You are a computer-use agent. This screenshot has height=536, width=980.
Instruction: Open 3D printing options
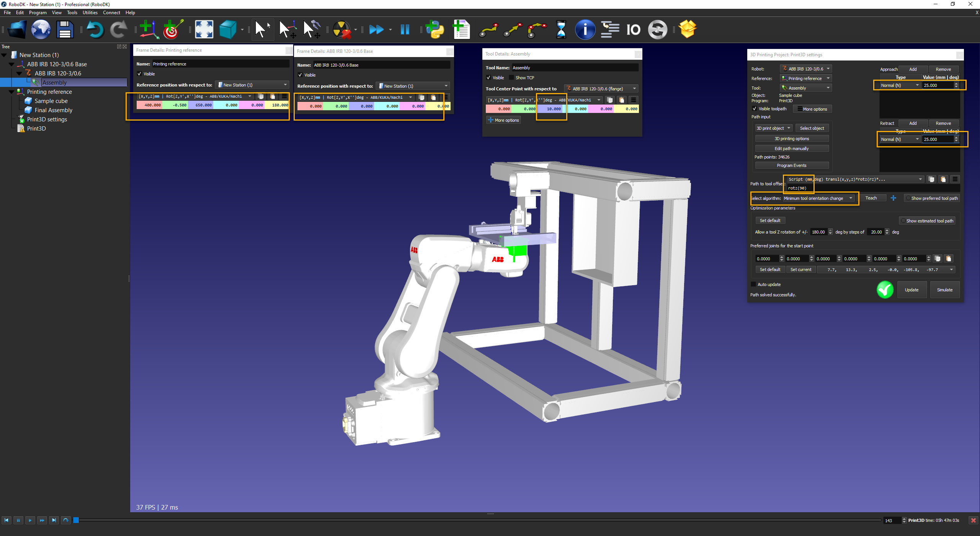(x=792, y=139)
